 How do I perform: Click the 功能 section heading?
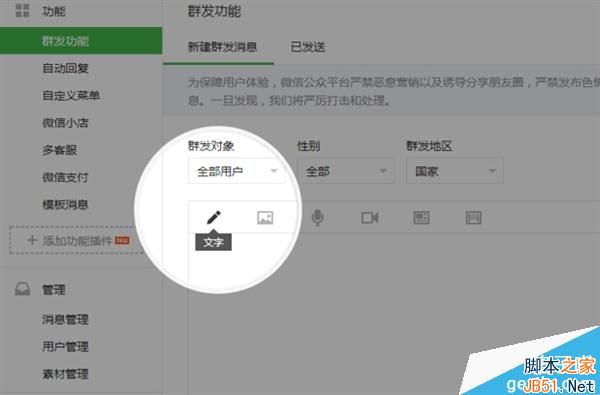coord(54,11)
